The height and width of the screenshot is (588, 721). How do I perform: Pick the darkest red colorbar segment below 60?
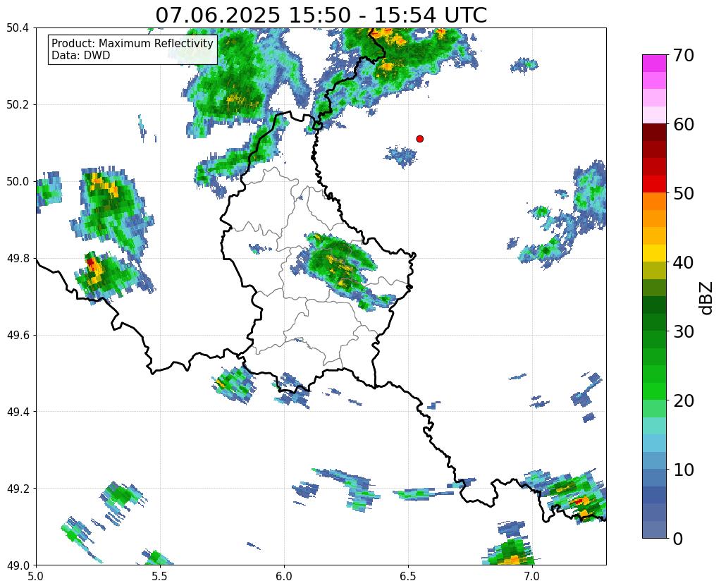654,133
